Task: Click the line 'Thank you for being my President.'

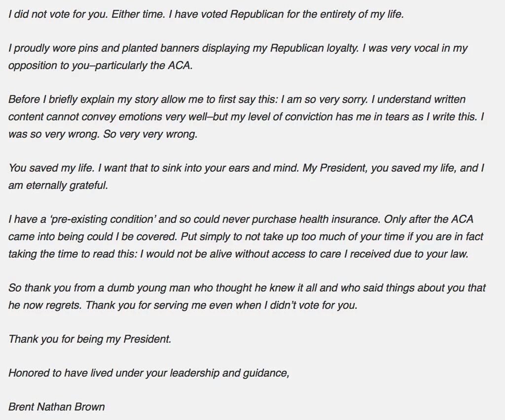Action: click(x=90, y=339)
